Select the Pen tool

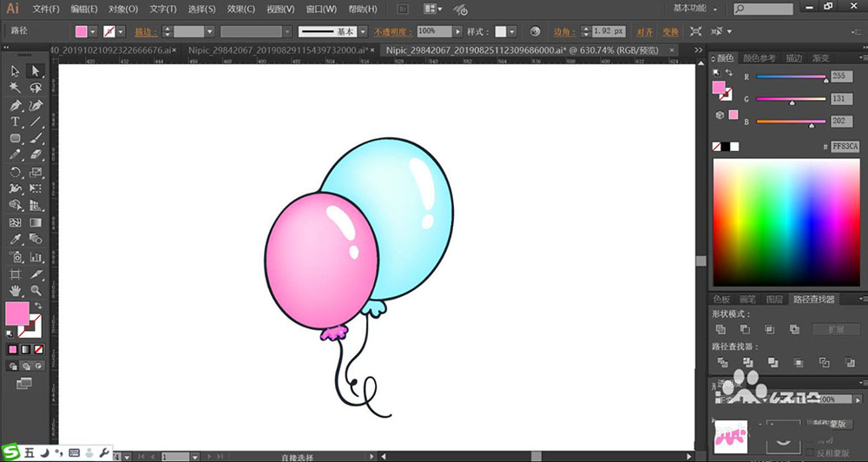(15, 105)
